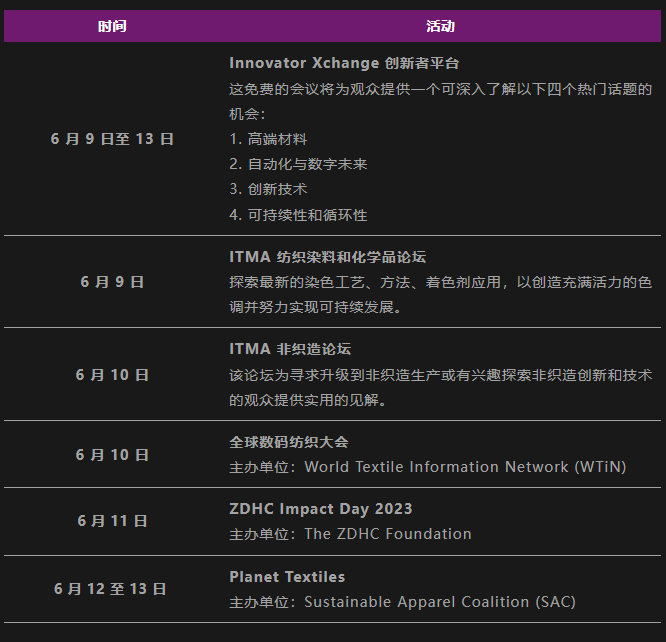This screenshot has height=642, width=666.
Task: Click the 6 月 11 日 date cell
Action: pos(112,521)
